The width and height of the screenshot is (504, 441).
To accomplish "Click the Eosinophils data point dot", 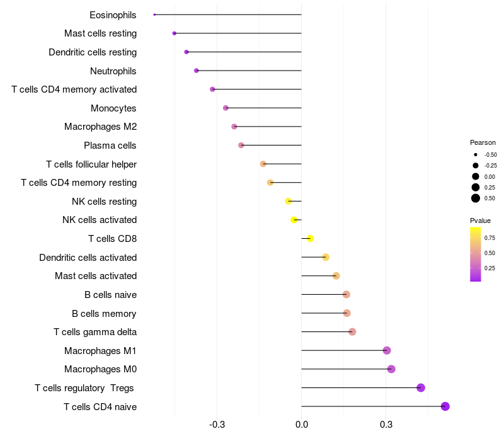I will click(x=154, y=14).
